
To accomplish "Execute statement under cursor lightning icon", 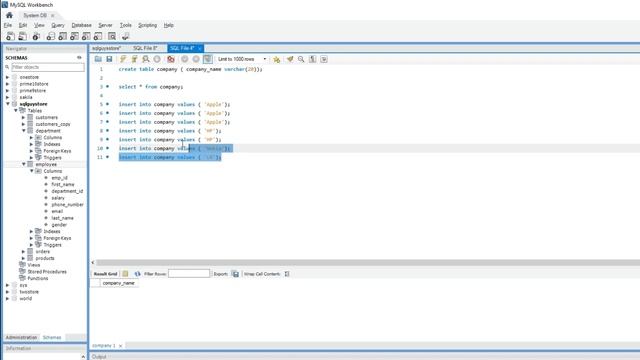I will click(x=134, y=59).
